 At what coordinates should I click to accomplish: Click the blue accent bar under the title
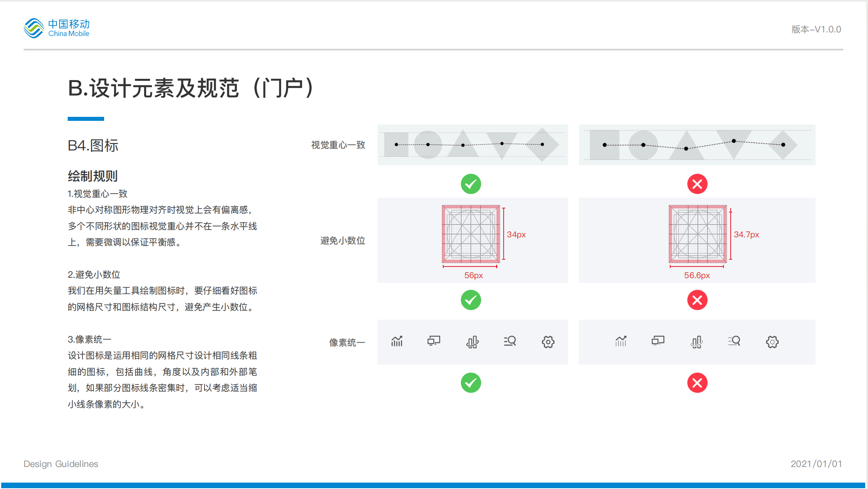[86, 119]
